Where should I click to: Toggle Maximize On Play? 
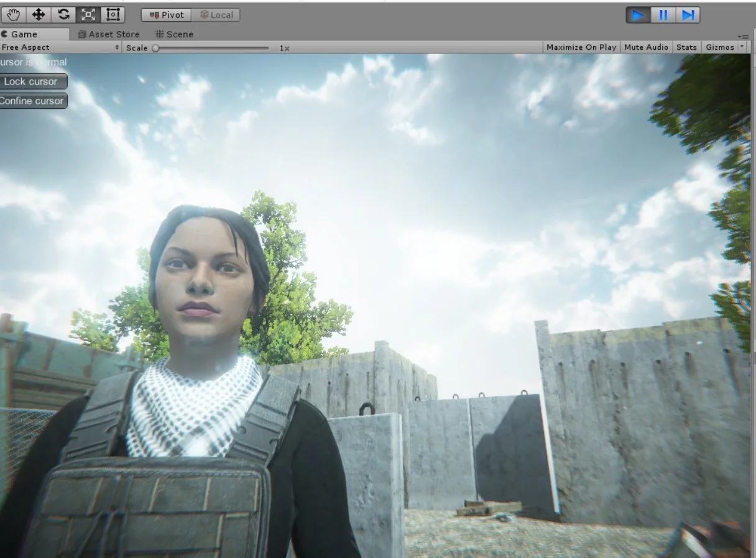coord(581,47)
